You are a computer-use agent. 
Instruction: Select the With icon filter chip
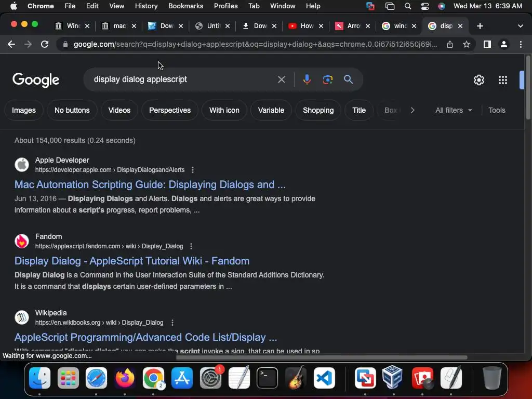pyautogui.click(x=224, y=110)
